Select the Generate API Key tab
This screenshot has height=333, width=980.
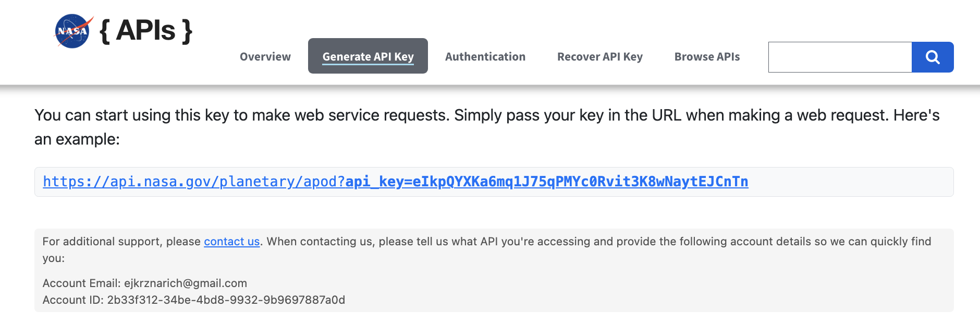point(367,56)
